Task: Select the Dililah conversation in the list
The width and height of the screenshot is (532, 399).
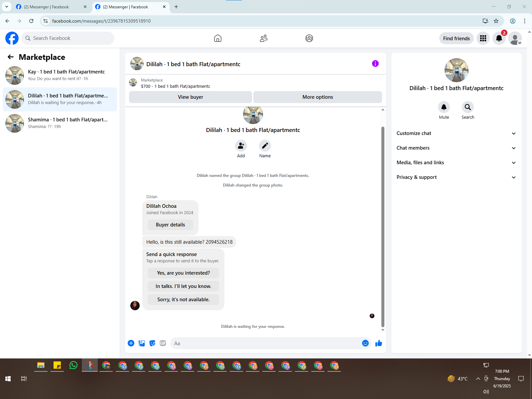Action: point(60,99)
